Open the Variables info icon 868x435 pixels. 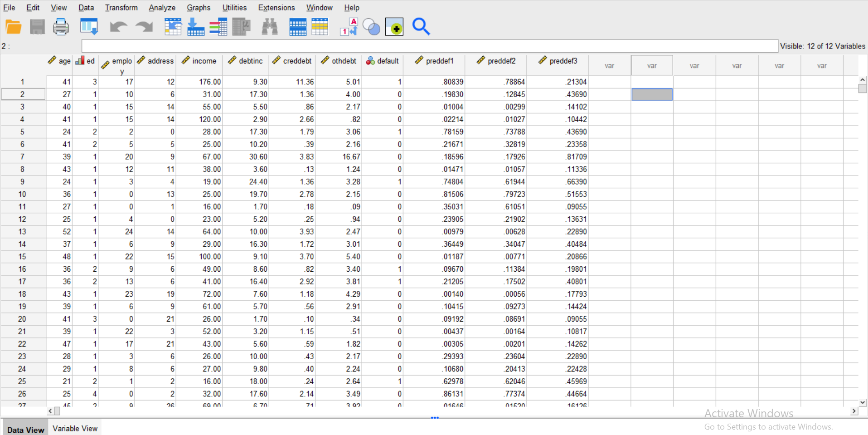pos(218,27)
